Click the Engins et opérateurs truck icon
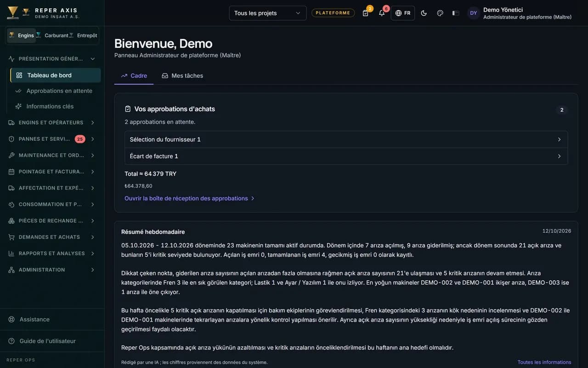 [11, 123]
